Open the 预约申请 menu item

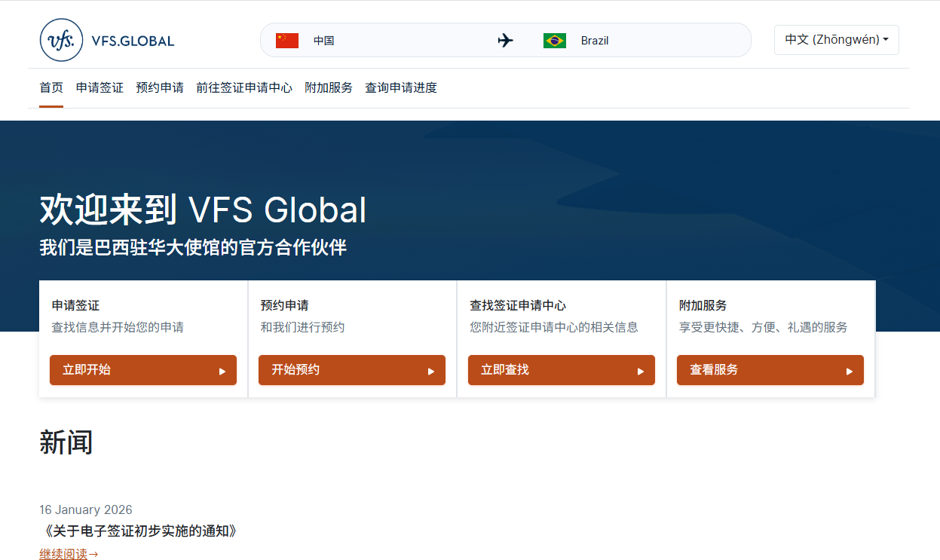point(159,87)
